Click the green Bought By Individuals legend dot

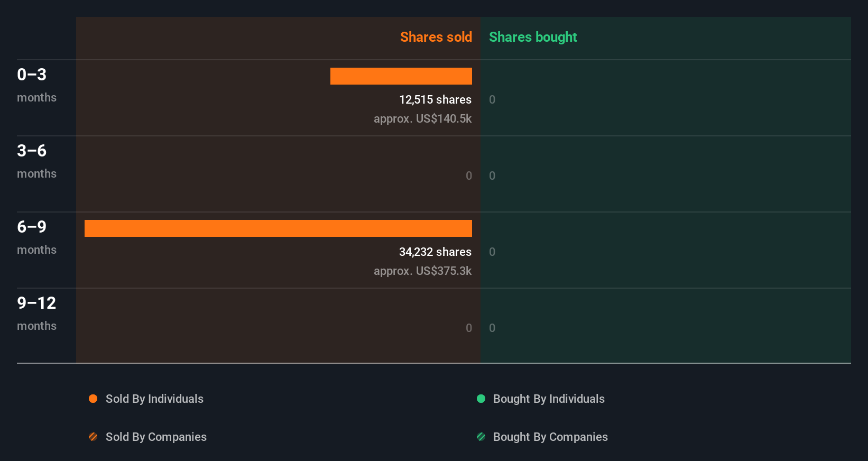click(481, 399)
